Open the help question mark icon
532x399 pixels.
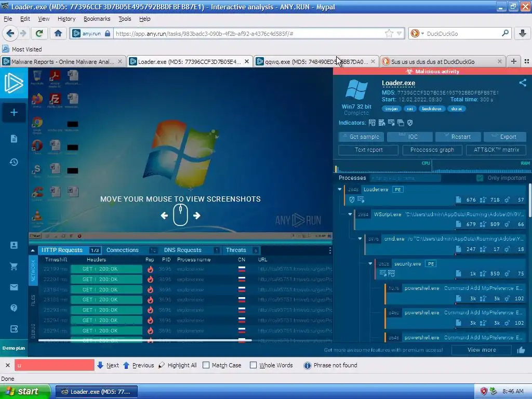coord(14,308)
